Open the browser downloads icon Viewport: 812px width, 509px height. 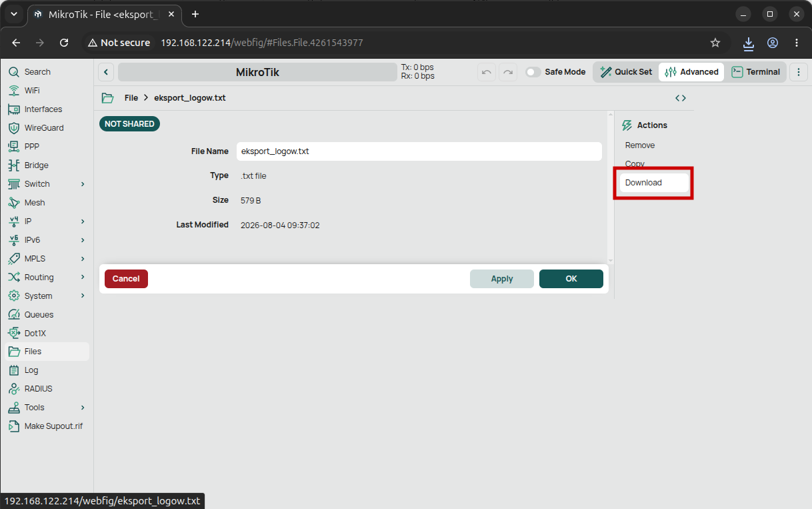click(x=749, y=43)
